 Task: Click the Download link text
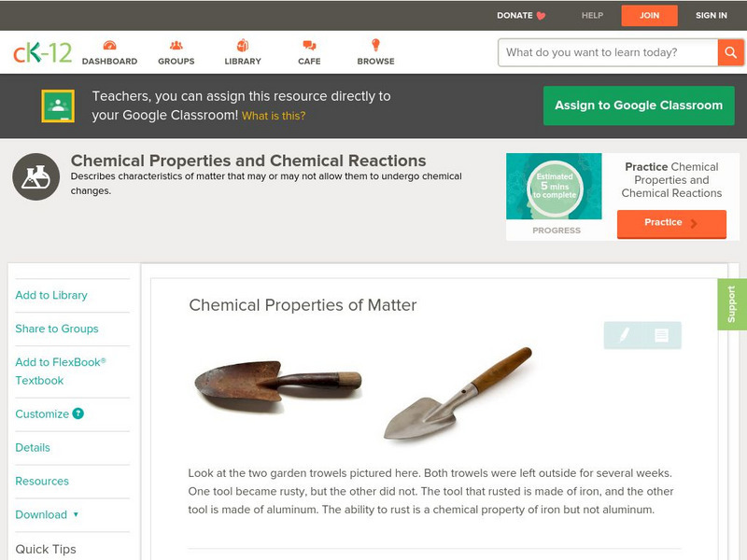click(41, 514)
